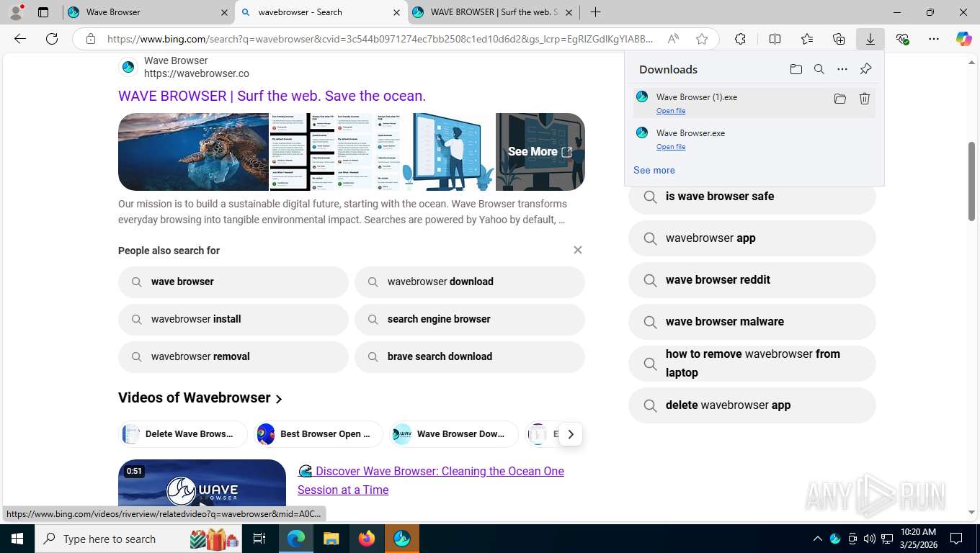Expand Videos of Wavebrowser heading

200,397
